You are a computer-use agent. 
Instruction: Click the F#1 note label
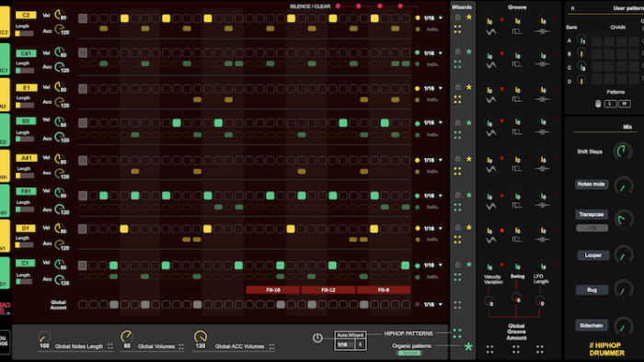(26, 191)
